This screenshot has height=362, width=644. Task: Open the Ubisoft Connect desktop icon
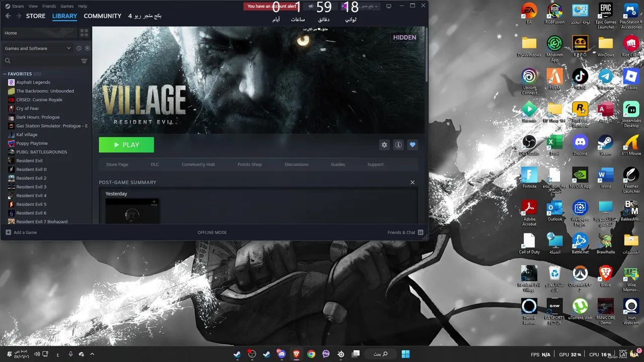point(529,81)
